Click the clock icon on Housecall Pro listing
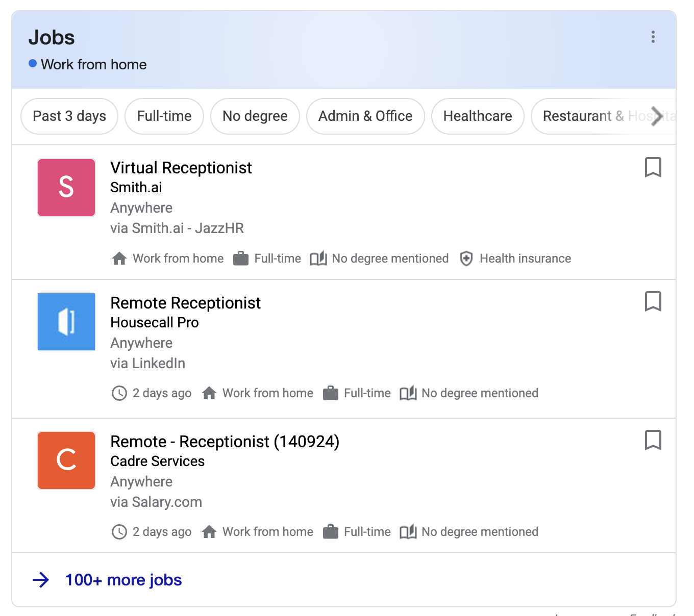 (119, 393)
